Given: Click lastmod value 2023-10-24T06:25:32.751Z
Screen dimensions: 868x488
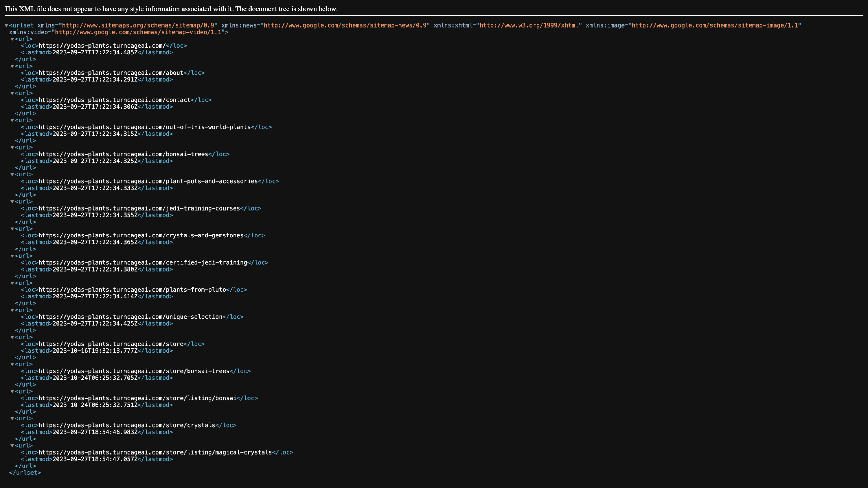Looking at the screenshot, I should tap(95, 405).
